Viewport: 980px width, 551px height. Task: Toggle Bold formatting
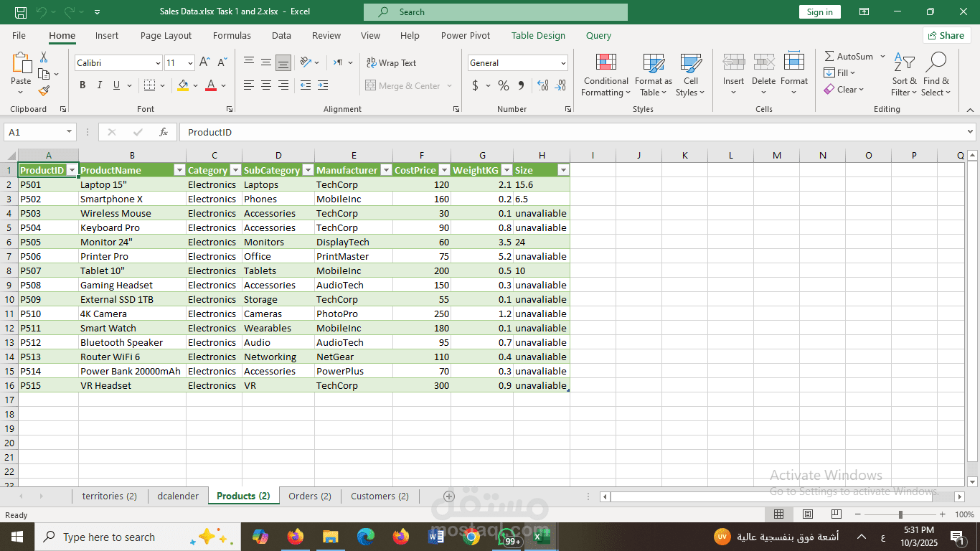[x=83, y=85]
